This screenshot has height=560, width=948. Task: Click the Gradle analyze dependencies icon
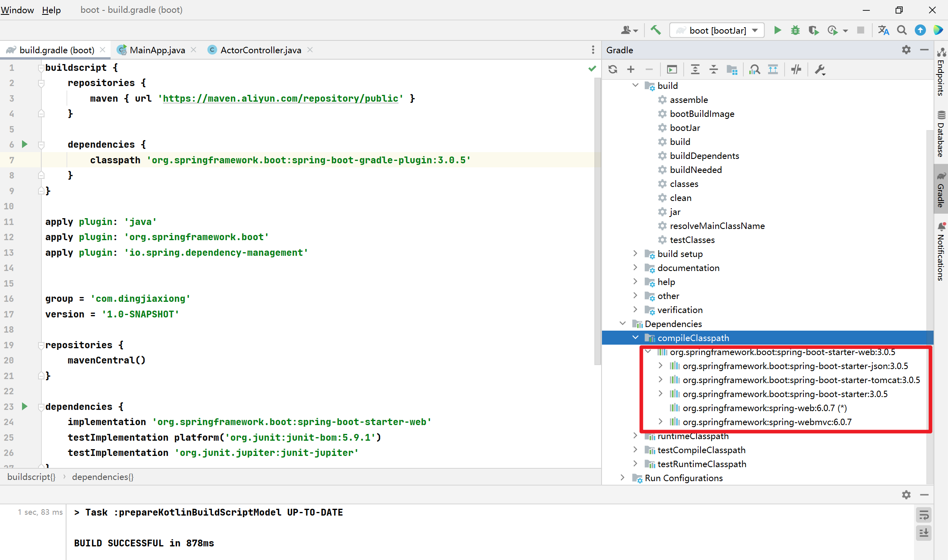(x=755, y=69)
